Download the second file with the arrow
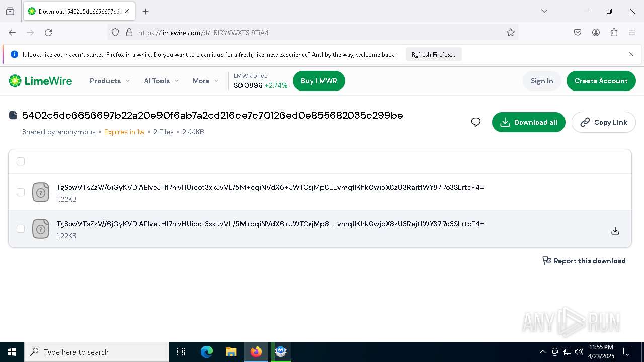The image size is (644, 362). coord(615,231)
